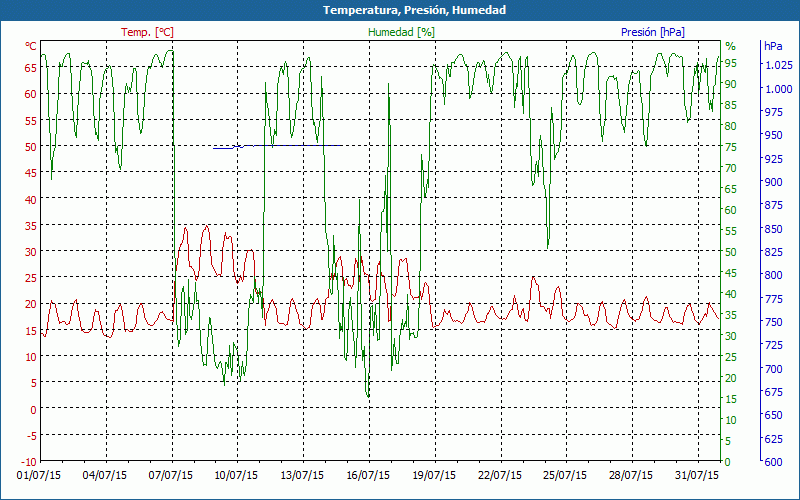The image size is (800, 500).
Task: Click the date label 19/07/15
Action: (x=434, y=475)
